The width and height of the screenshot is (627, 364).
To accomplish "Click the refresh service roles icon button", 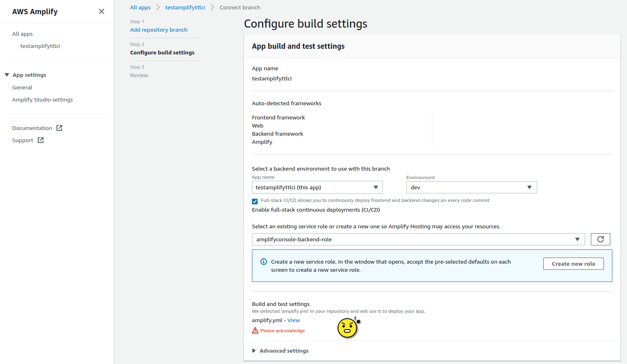I will [601, 239].
